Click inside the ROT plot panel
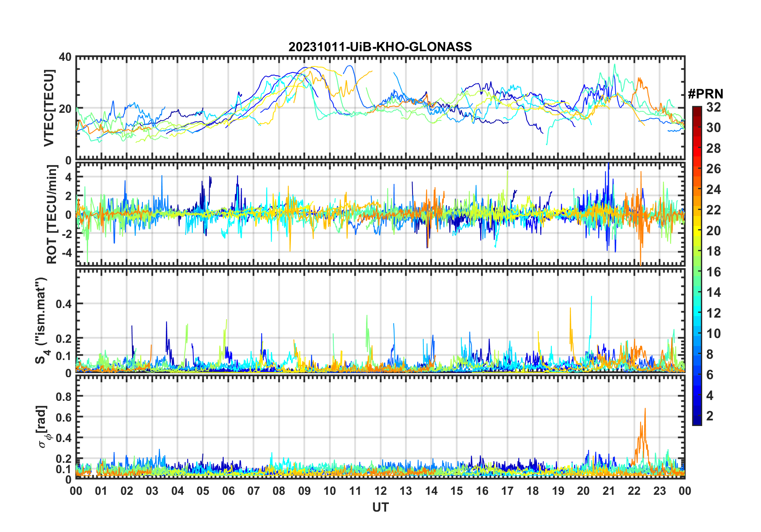The image size is (761, 532). pos(380,214)
